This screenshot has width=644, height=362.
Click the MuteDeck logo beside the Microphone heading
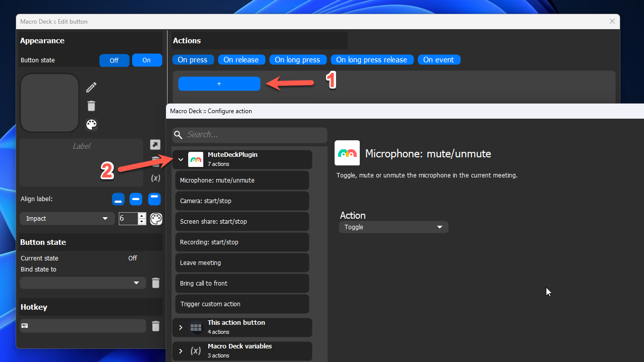(347, 153)
